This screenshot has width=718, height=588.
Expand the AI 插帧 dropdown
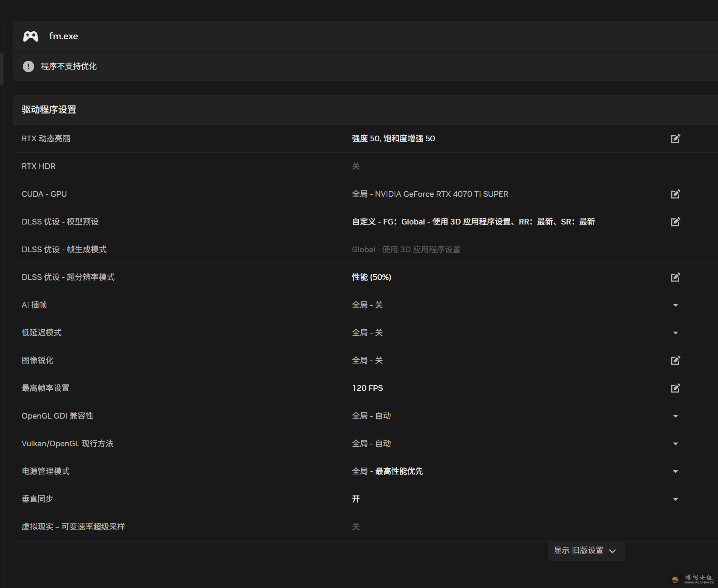coord(675,305)
